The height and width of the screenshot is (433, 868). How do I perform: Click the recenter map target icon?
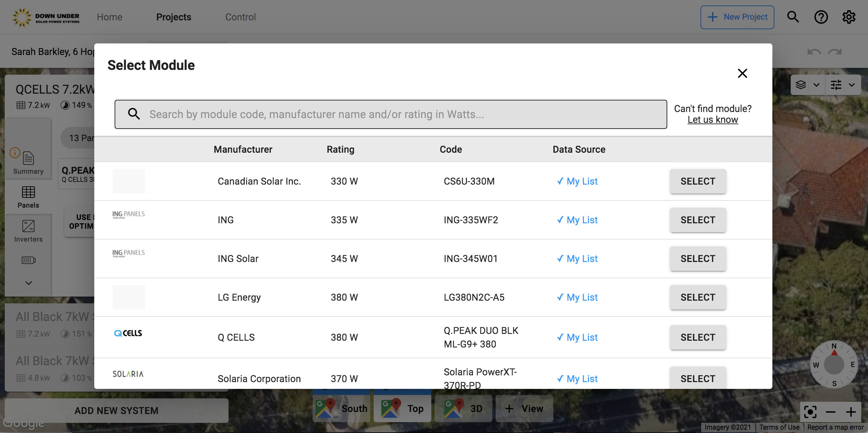[x=810, y=412]
